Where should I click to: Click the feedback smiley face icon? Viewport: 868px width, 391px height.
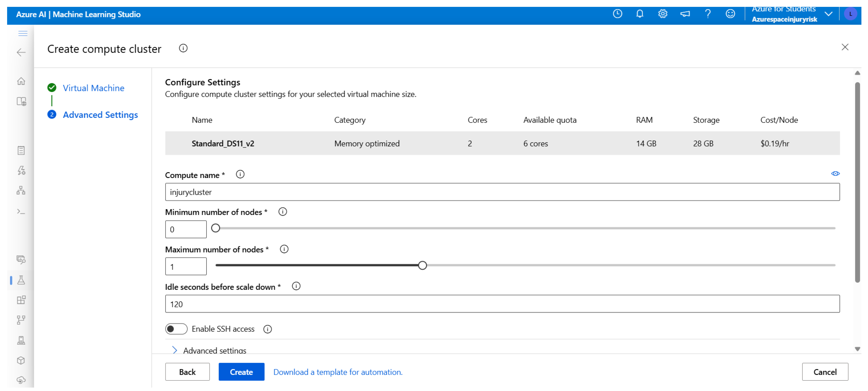(730, 14)
